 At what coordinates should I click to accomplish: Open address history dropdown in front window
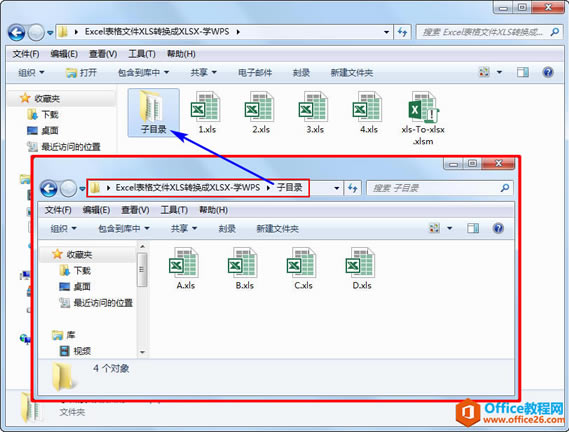tap(337, 188)
